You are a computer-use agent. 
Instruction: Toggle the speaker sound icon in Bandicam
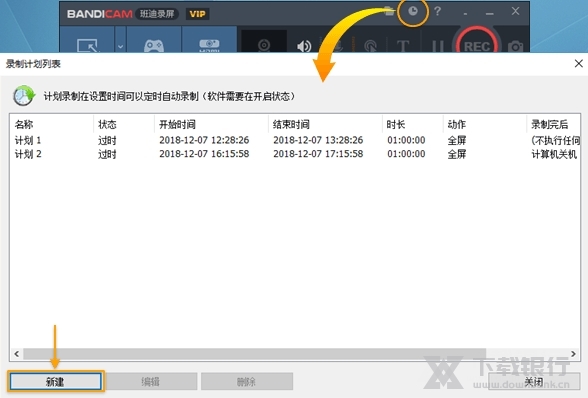coord(304,46)
